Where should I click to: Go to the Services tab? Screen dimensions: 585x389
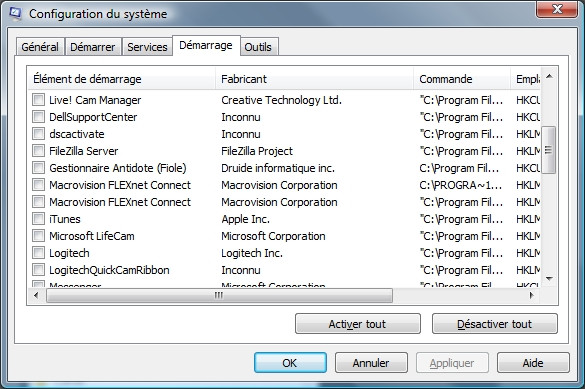coord(147,47)
